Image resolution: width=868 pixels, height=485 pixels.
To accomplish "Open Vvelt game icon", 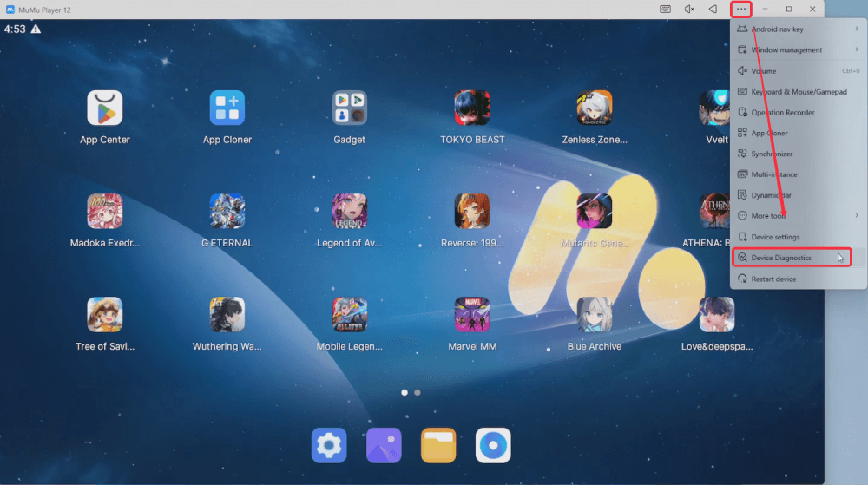I will point(714,108).
